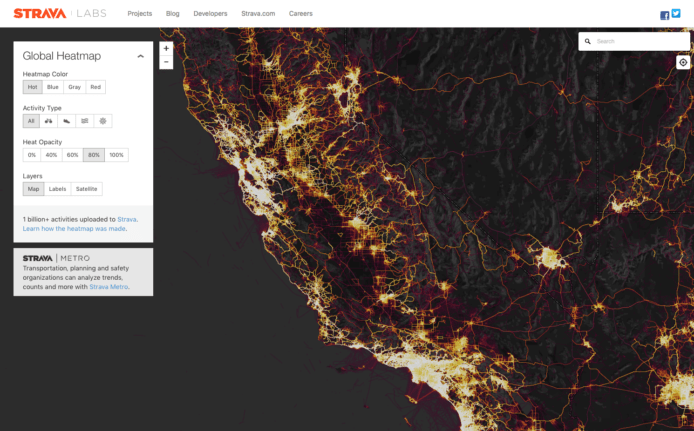Select the winter snowflake activity icon
This screenshot has width=694, height=431.
[x=103, y=121]
